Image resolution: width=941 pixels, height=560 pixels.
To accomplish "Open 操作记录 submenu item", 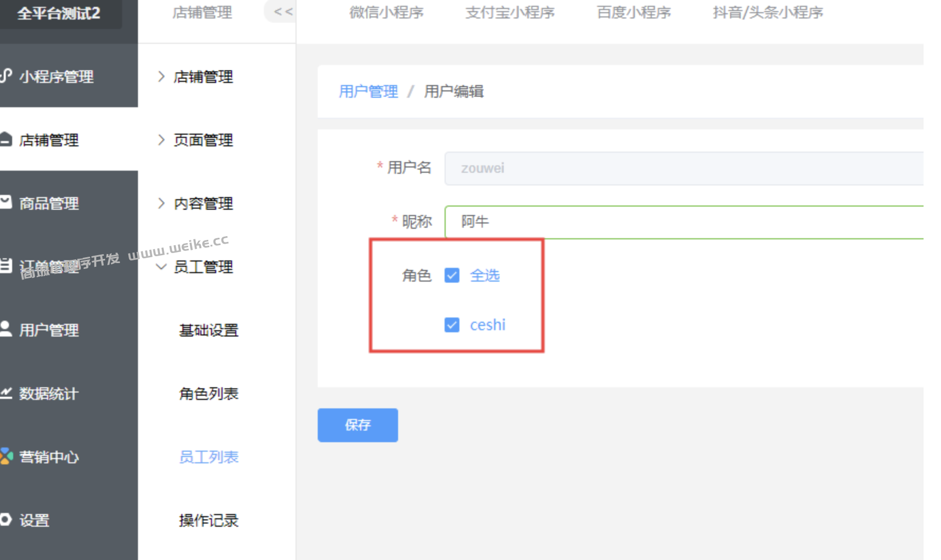I will pyautogui.click(x=209, y=520).
